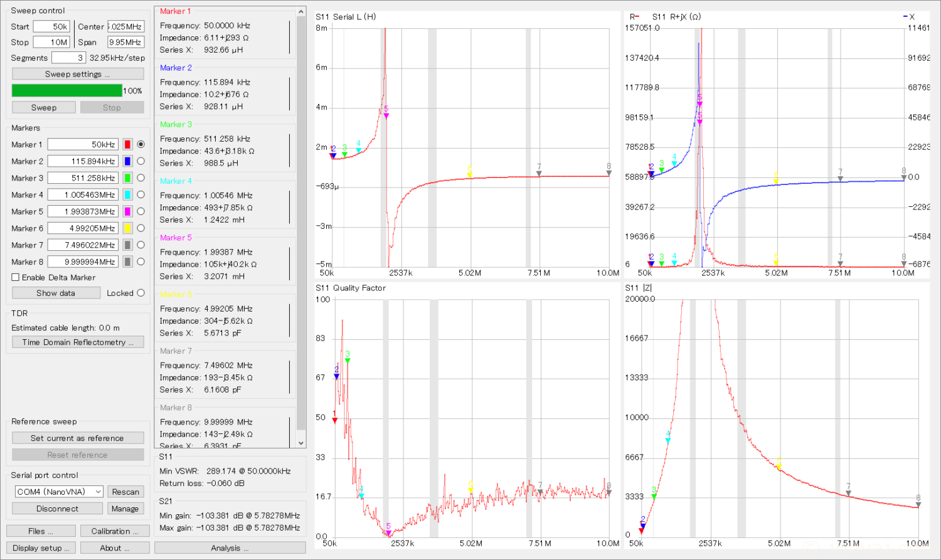Screen dimensions: 941x560
Task: Pick the magenta Marker 5 color swatch
Action: pyautogui.click(x=127, y=211)
